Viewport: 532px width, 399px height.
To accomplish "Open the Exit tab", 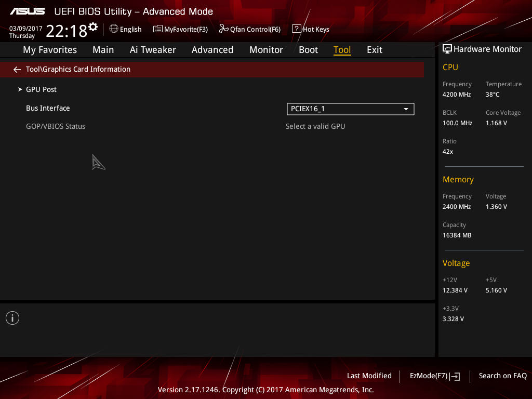I will point(375,50).
